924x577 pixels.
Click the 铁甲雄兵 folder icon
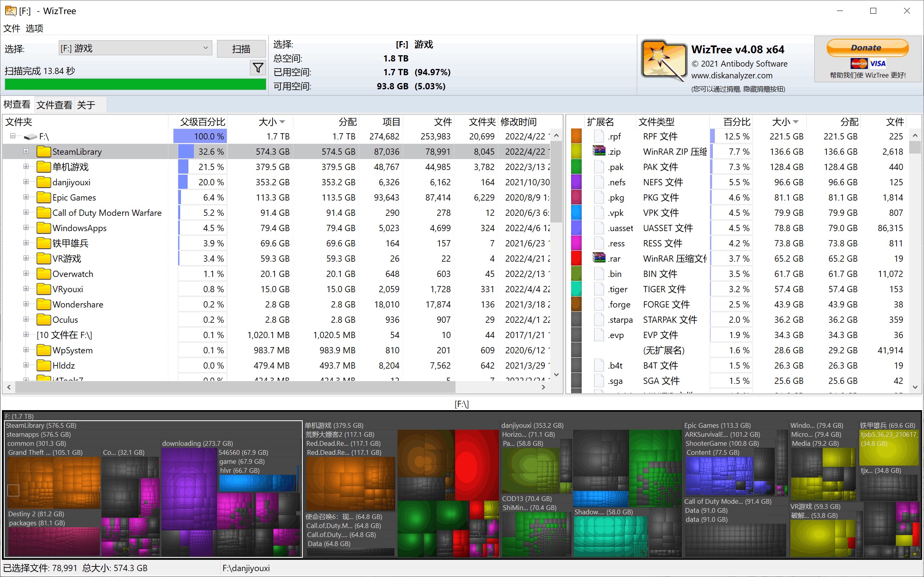[43, 243]
